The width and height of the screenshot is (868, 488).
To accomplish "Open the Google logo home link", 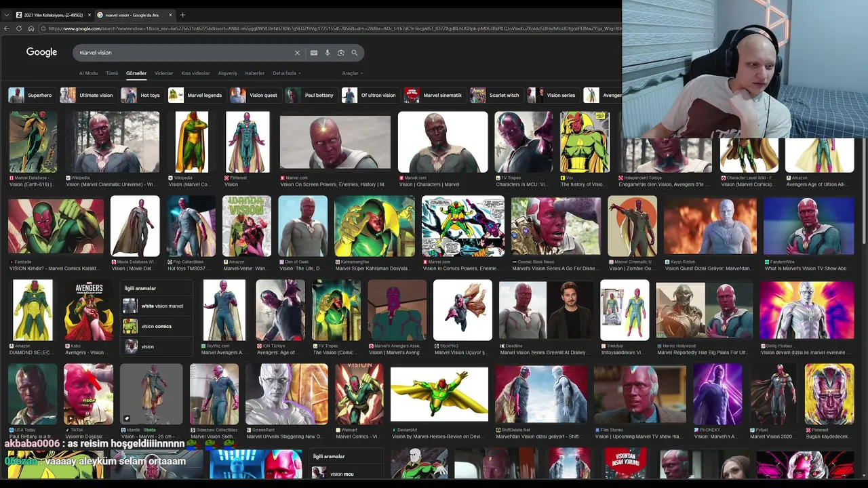I will [41, 52].
